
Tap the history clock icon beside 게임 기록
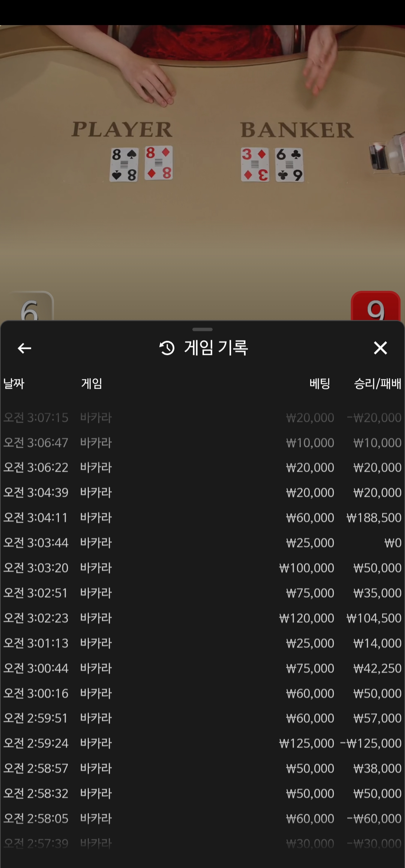[x=167, y=348]
